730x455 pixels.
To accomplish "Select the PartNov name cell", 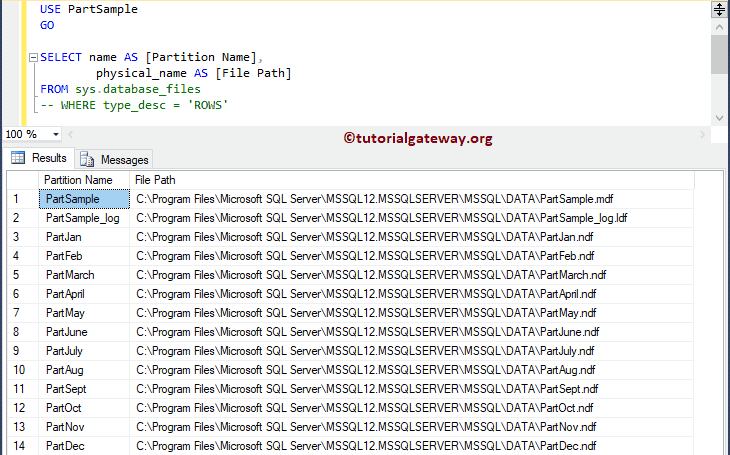I will 84,427.
